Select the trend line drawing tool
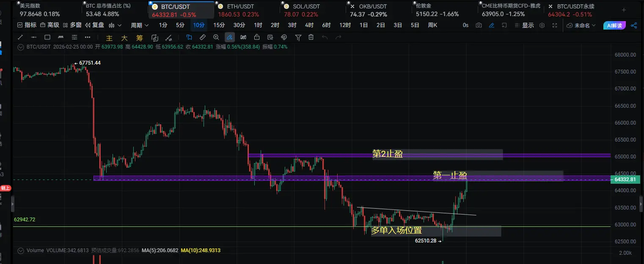 [20, 37]
